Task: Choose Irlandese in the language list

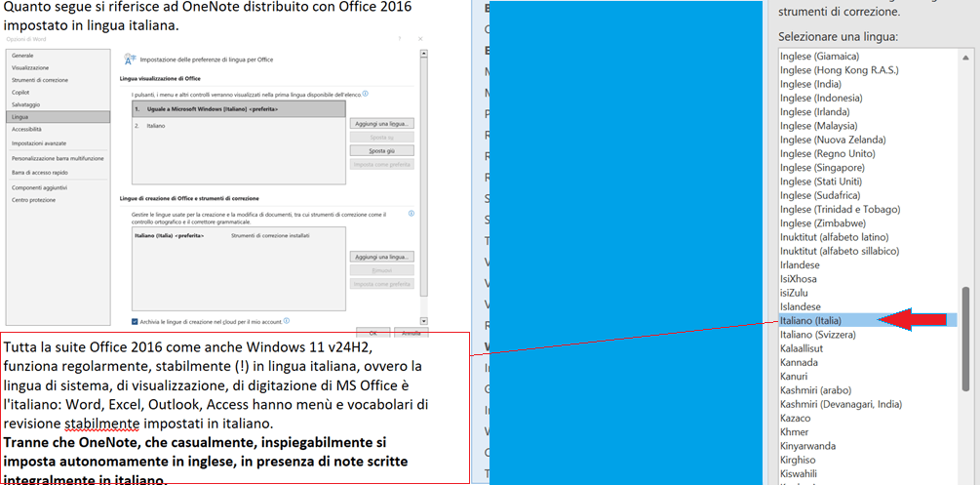Action: click(x=800, y=264)
